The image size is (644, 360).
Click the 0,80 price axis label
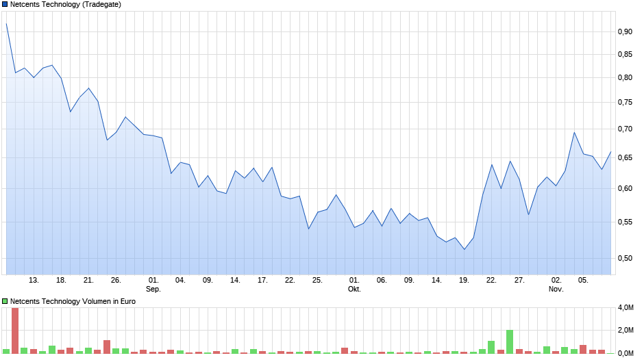click(x=625, y=77)
